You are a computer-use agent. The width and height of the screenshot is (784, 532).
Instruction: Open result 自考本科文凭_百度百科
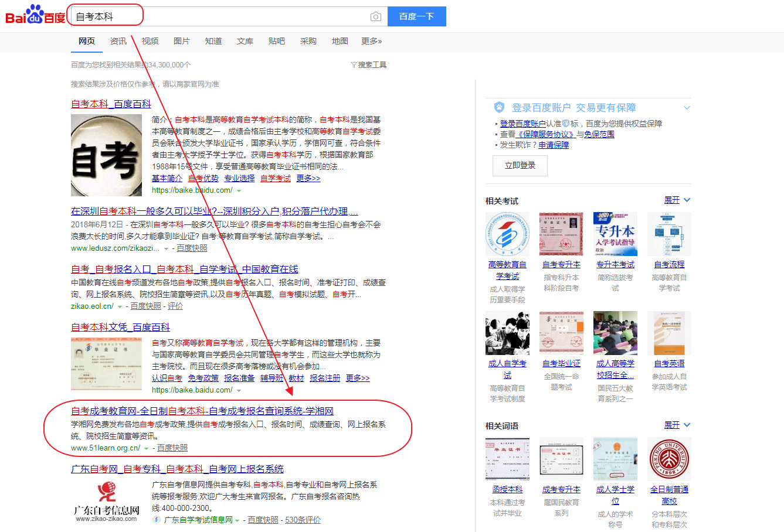pos(120,327)
